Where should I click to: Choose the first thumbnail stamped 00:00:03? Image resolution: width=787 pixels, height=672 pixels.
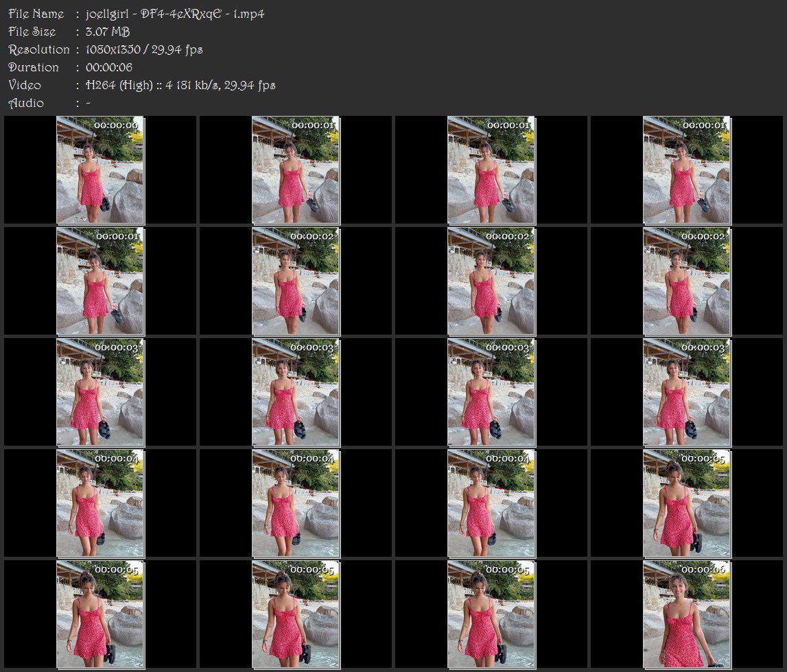(x=100, y=393)
